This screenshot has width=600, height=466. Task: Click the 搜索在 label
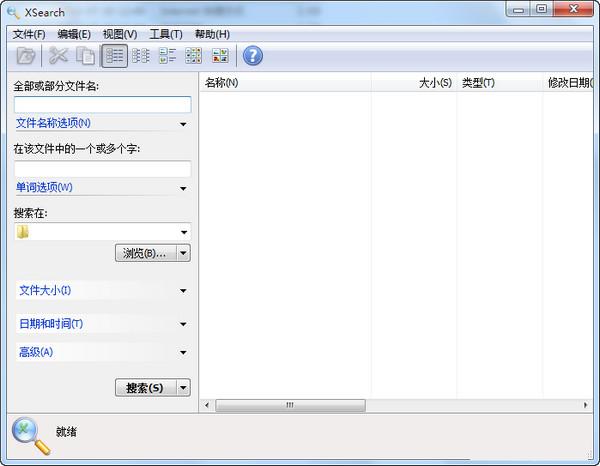pyautogui.click(x=31, y=213)
